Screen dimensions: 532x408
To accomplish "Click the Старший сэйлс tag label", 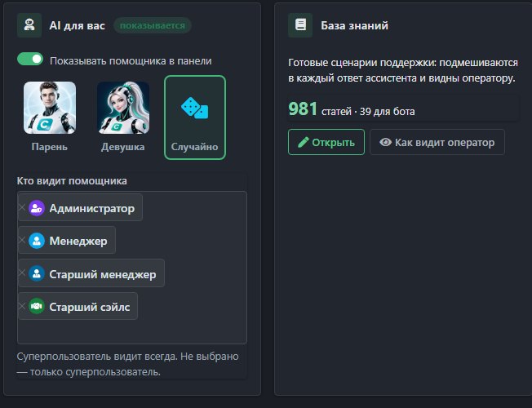I will click(90, 307).
